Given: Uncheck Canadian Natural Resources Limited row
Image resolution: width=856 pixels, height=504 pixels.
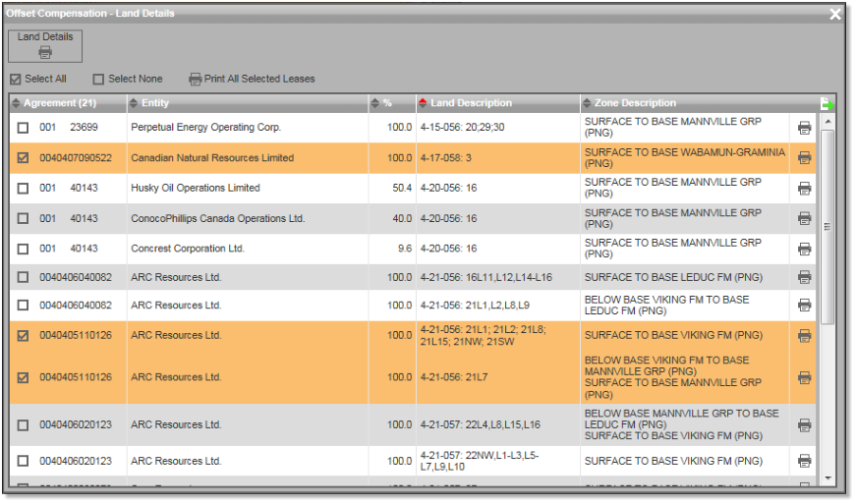Looking at the screenshot, I should pos(23,157).
